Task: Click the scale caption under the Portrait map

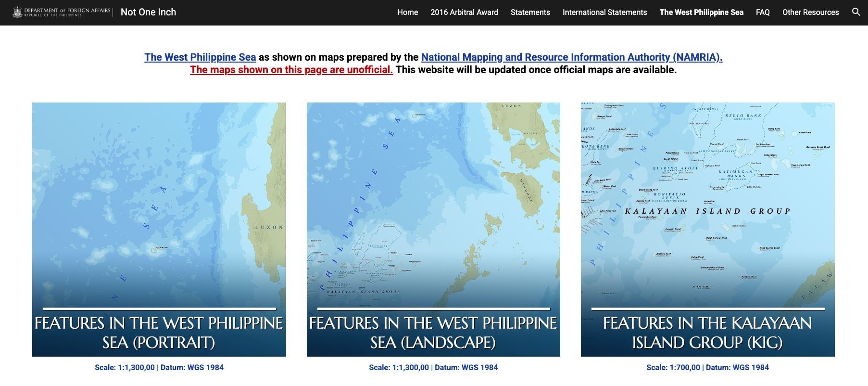Action: tap(159, 368)
